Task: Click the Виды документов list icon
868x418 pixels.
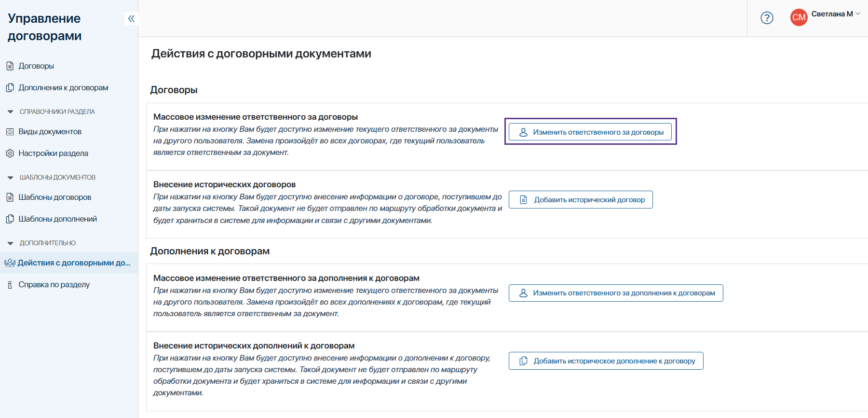Action: pyautogui.click(x=10, y=132)
